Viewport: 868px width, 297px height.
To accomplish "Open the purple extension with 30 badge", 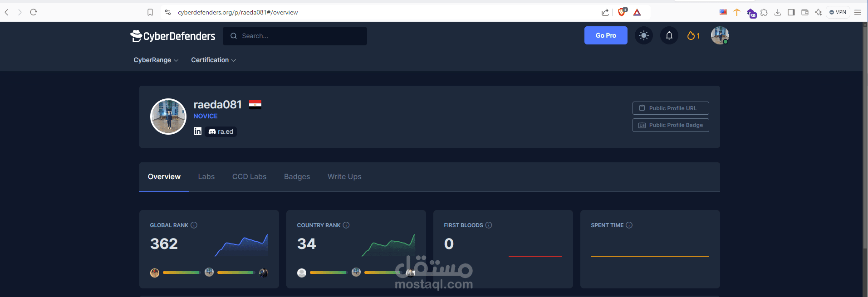I will point(751,13).
